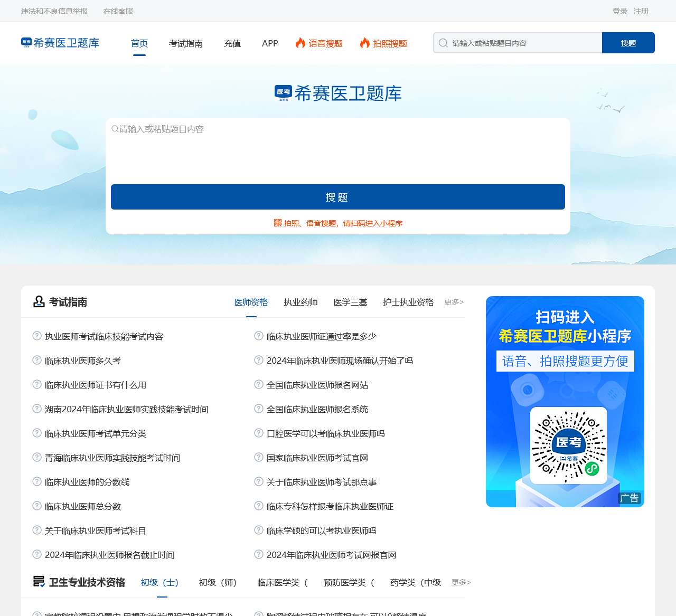The image size is (676, 616).
Task: Click question icon beside 临床执业医师的分数线
Action: [37, 481]
